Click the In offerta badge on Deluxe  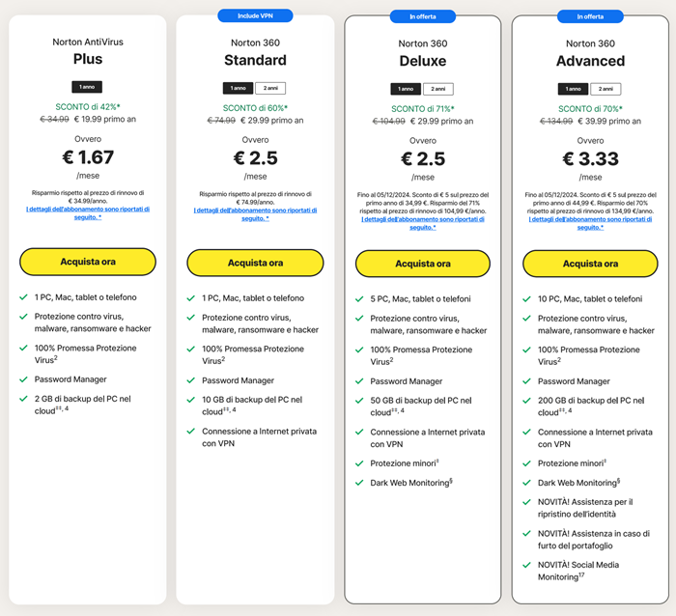point(422,16)
